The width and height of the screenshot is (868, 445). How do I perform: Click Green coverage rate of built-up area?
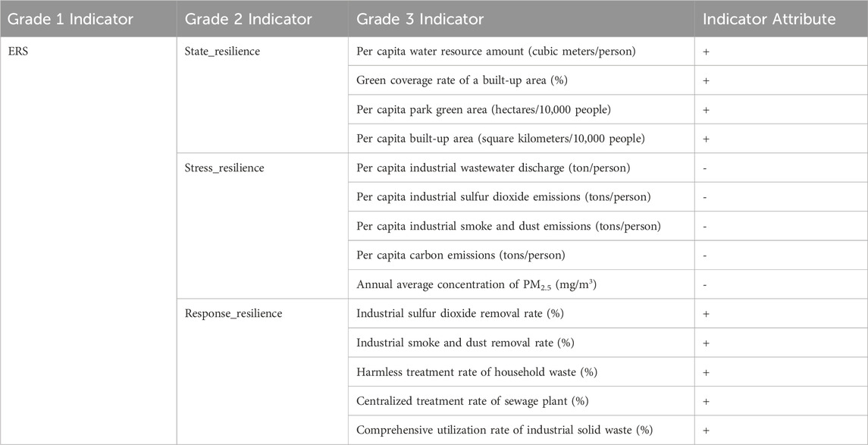point(466,80)
